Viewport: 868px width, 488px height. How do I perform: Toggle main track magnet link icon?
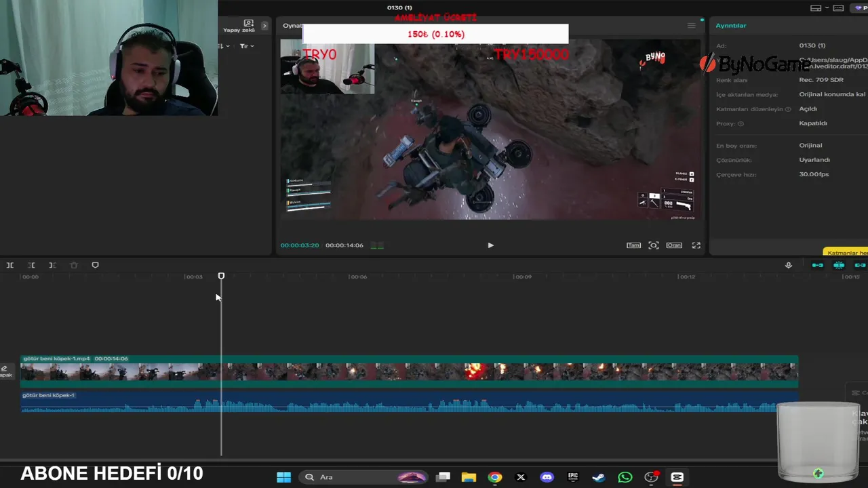click(818, 265)
